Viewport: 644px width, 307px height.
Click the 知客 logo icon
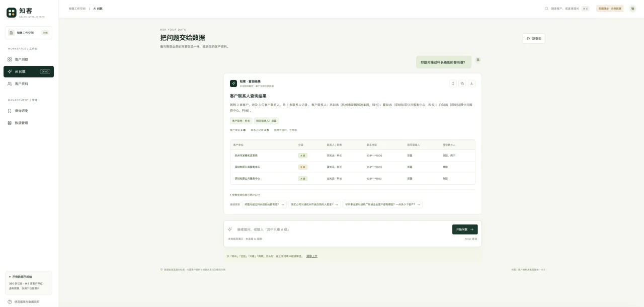[x=11, y=13]
